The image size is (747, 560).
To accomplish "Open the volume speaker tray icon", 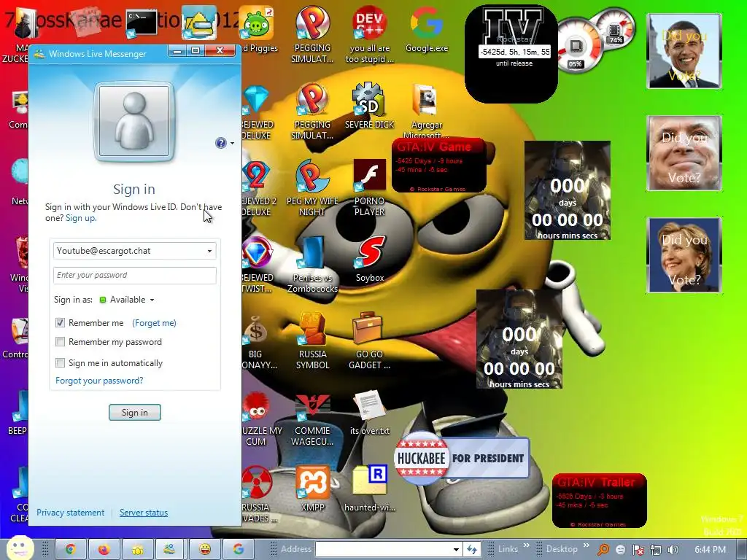I will click(x=673, y=550).
